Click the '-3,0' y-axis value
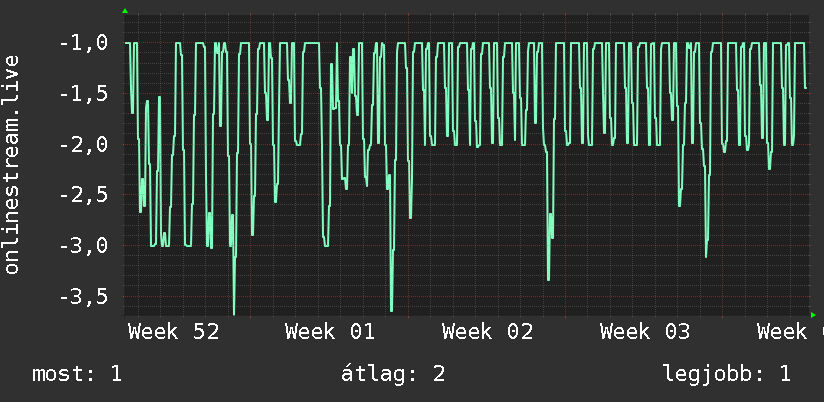 84,245
